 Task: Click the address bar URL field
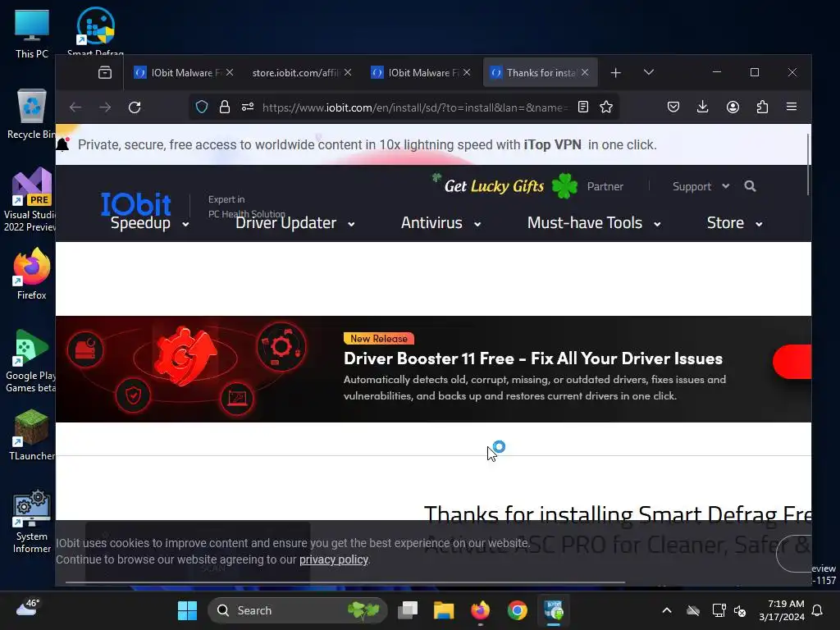[414, 107]
